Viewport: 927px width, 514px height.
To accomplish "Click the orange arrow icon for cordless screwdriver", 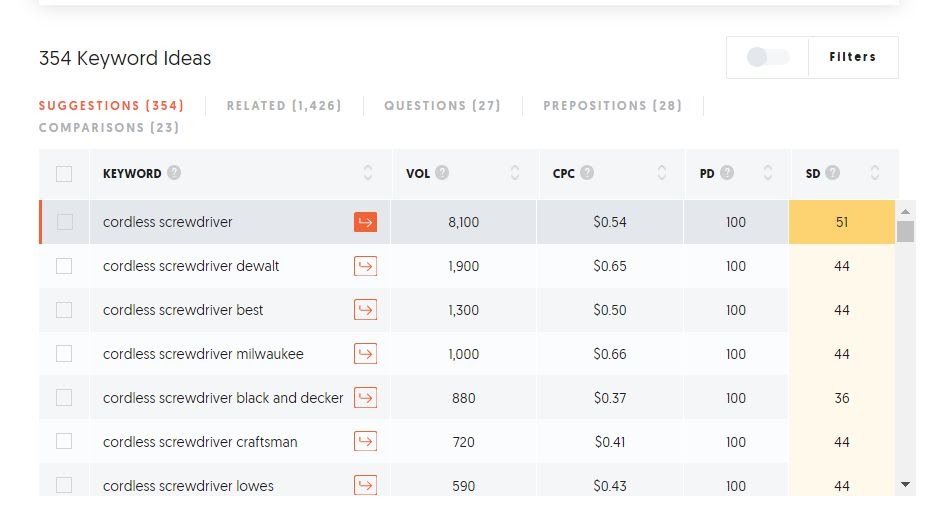I will click(365, 222).
